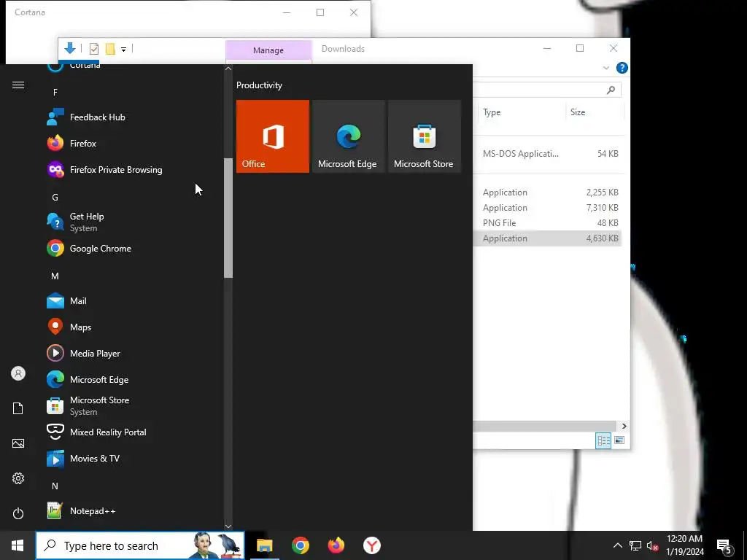
Task: Jump to letter F section header
Action: [x=55, y=93]
